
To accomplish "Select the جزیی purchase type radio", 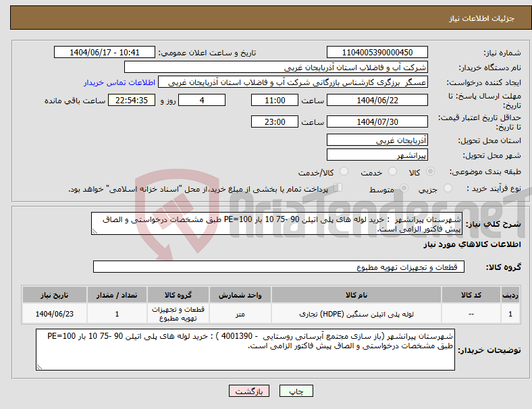I will coord(448,188).
